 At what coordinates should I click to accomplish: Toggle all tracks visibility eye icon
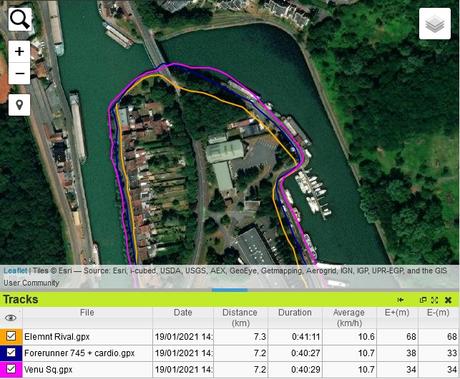click(11, 318)
